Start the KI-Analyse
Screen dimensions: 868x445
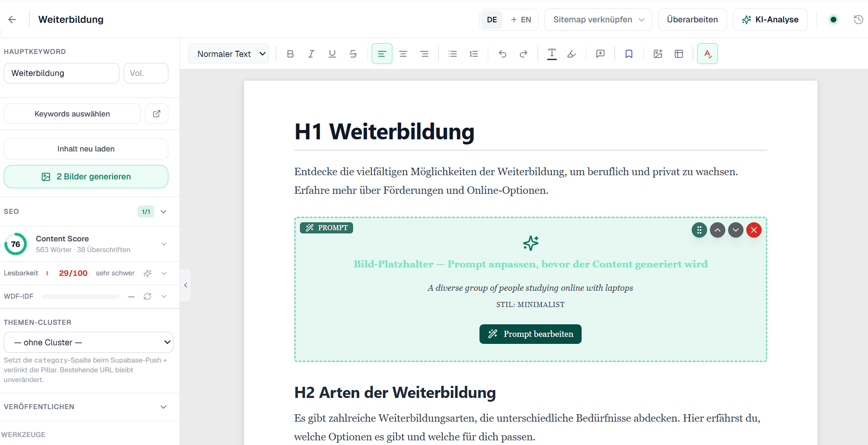[x=770, y=20]
